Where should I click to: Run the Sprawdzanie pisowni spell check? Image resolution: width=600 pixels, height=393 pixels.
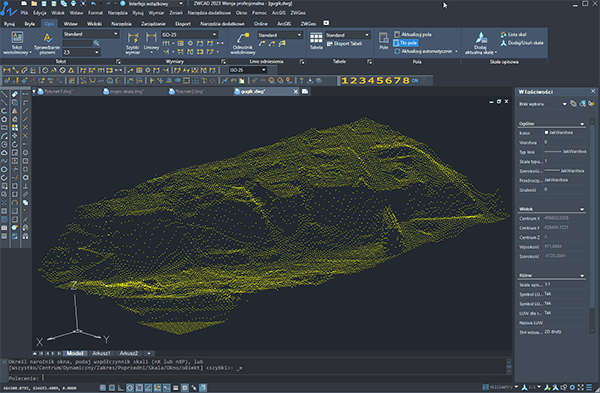click(x=47, y=43)
